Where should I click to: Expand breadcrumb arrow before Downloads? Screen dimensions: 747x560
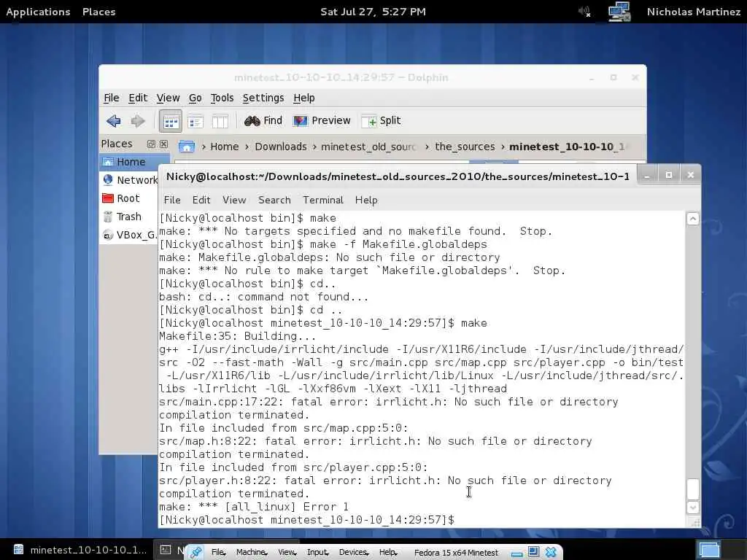247,147
